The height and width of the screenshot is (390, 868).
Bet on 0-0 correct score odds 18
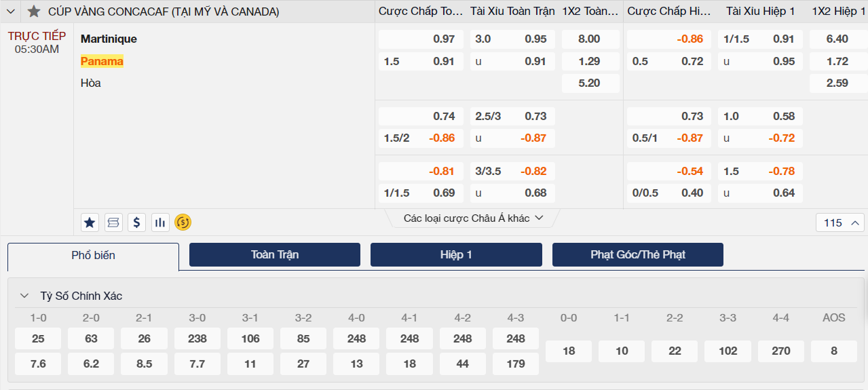pyautogui.click(x=569, y=351)
